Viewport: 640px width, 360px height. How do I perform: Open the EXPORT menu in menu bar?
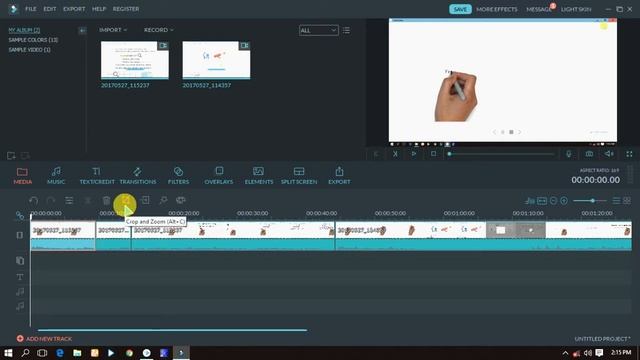coord(74,9)
